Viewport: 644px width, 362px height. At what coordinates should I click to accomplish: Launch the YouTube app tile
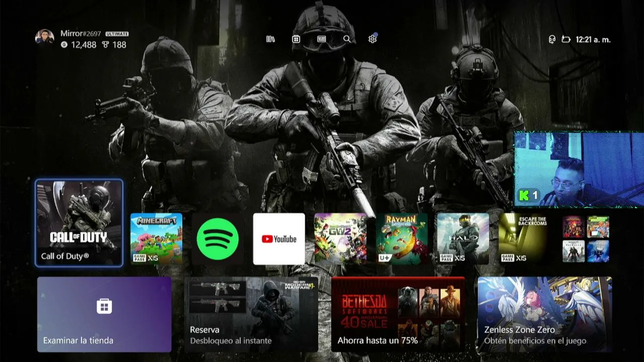click(279, 239)
